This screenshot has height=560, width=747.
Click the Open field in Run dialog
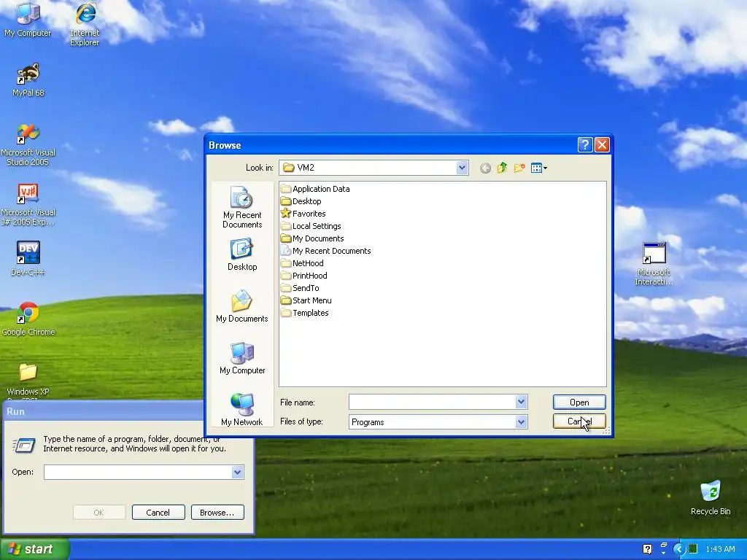[x=138, y=472]
